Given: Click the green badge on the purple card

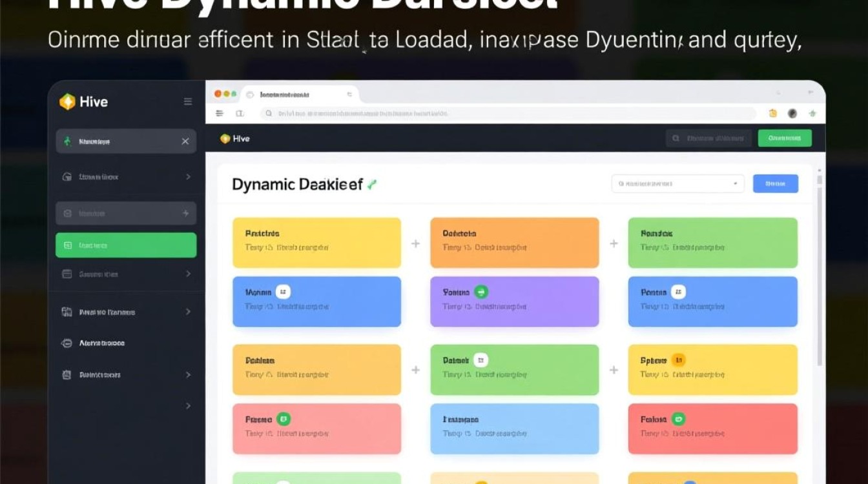Looking at the screenshot, I should click(x=481, y=292).
